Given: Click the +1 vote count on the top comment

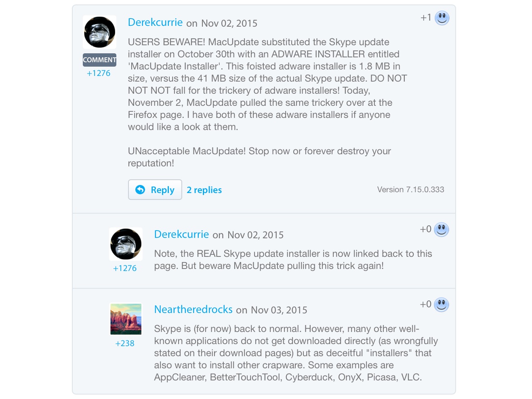Looking at the screenshot, I should click(x=426, y=17).
